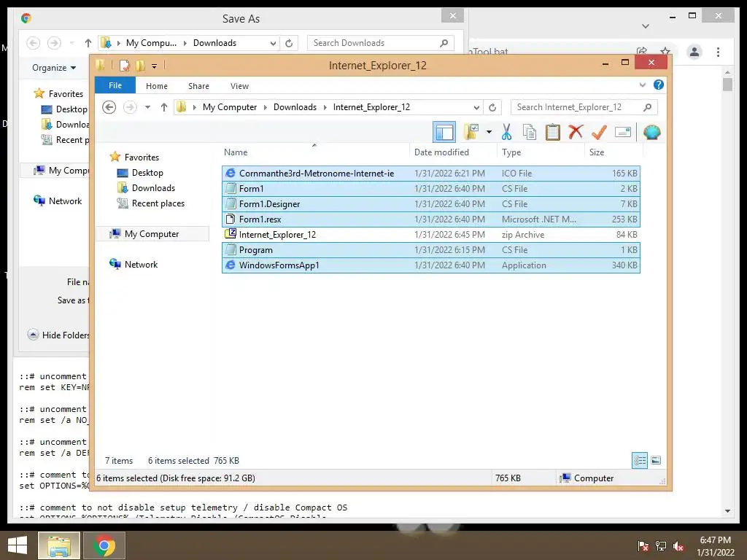Screen dimensions: 747x560
Task: Select the Program CS file
Action: point(430,249)
